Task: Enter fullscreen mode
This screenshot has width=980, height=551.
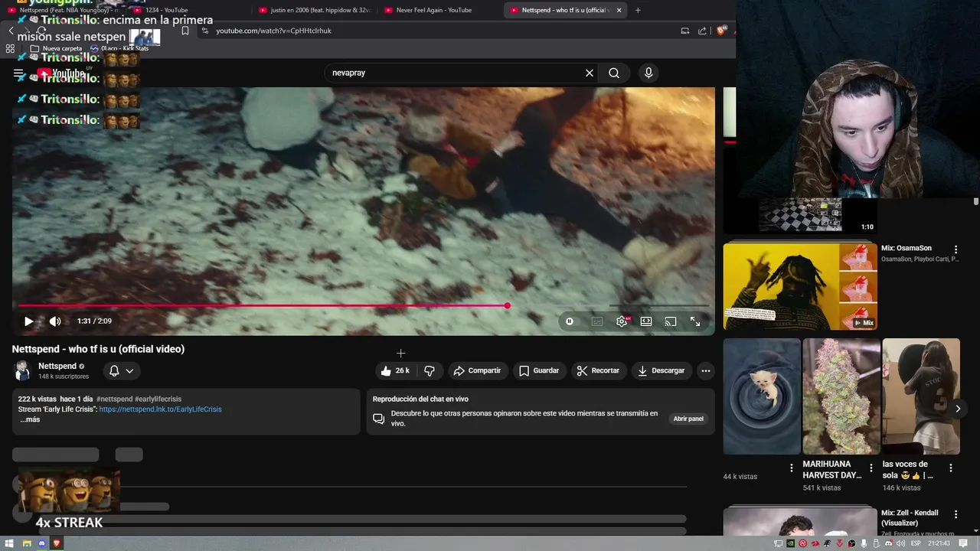Action: 695,321
